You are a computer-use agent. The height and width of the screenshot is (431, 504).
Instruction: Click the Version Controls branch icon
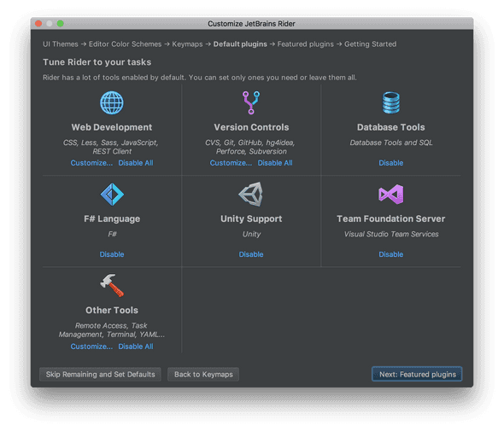point(251,102)
